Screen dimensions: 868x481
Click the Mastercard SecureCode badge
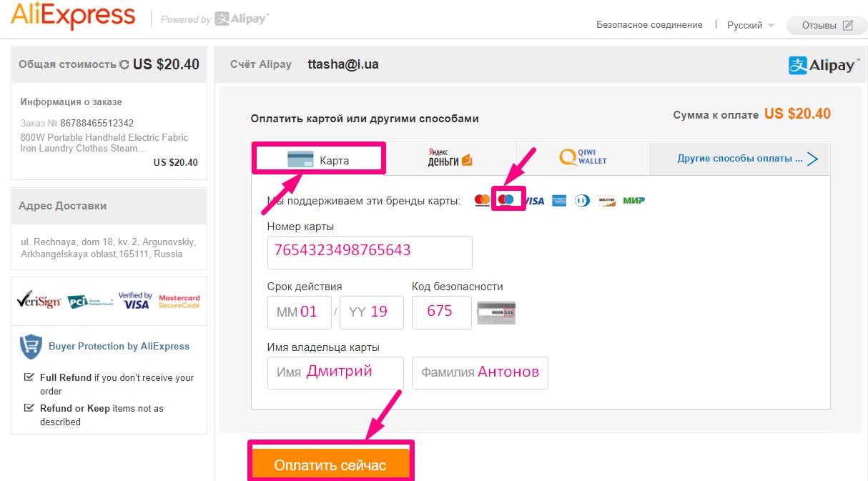pos(179,301)
